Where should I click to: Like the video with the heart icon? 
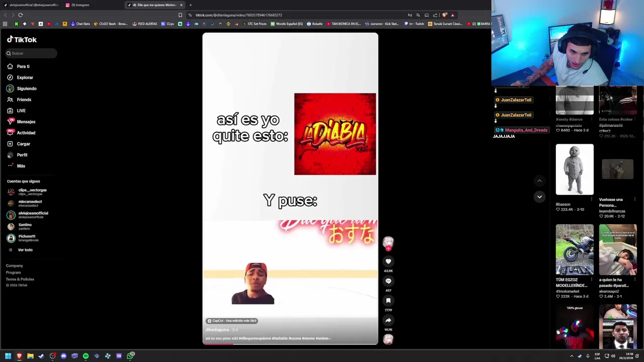point(388,261)
